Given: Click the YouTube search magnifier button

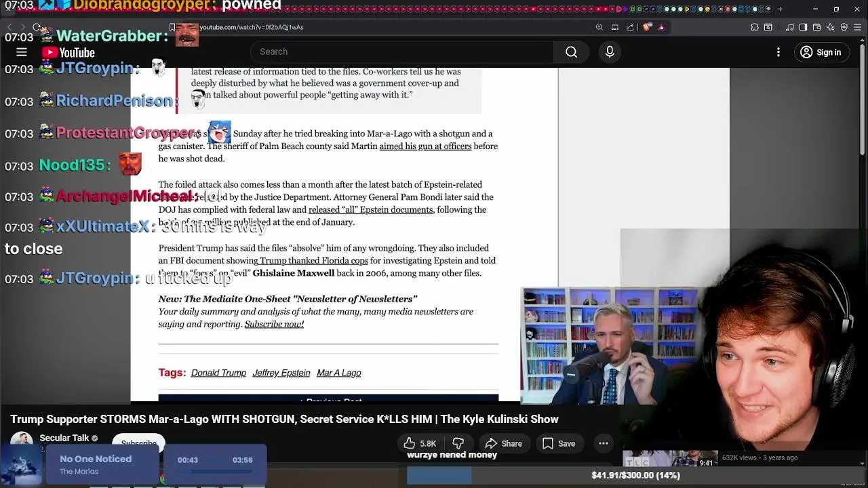Looking at the screenshot, I should click(571, 52).
